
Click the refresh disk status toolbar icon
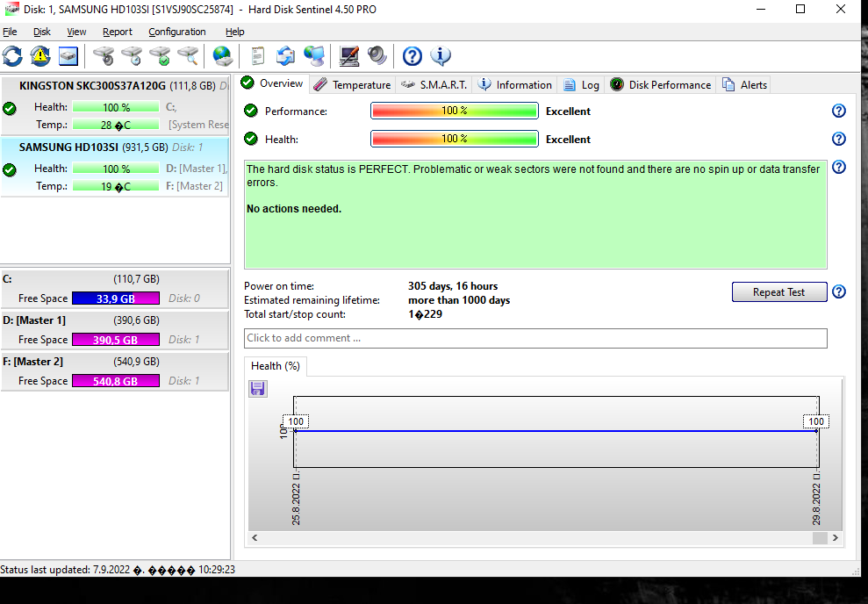click(13, 56)
